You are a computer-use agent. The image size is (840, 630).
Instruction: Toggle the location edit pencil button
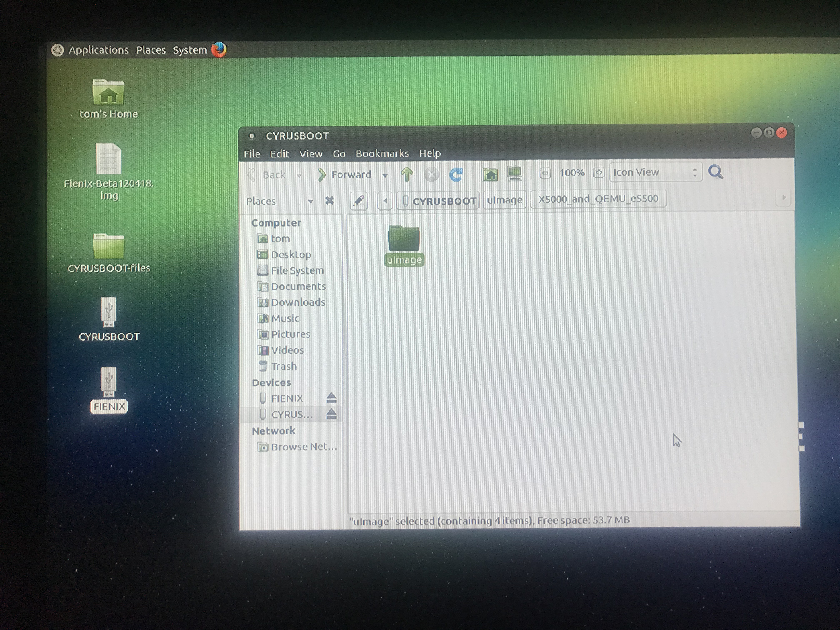[x=359, y=200]
